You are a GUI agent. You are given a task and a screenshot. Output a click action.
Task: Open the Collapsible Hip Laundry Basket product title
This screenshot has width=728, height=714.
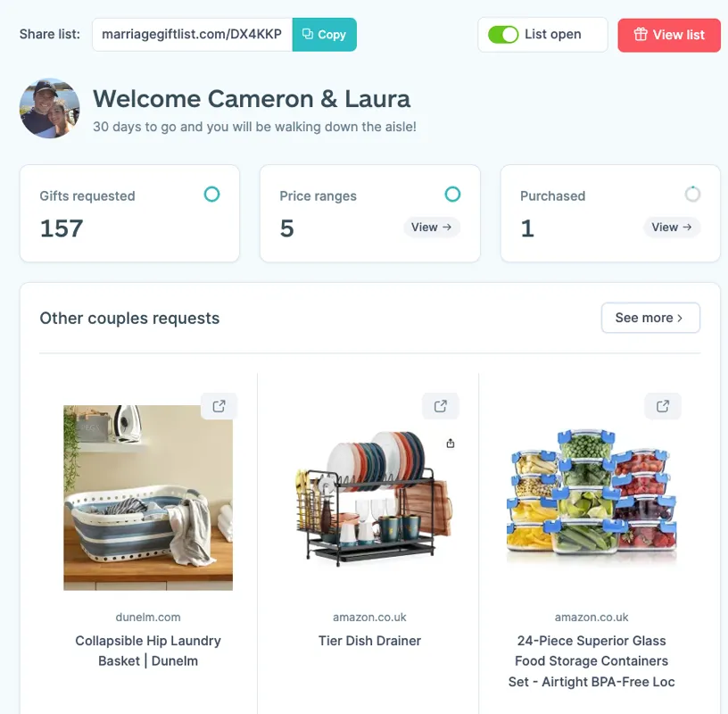[x=148, y=651]
